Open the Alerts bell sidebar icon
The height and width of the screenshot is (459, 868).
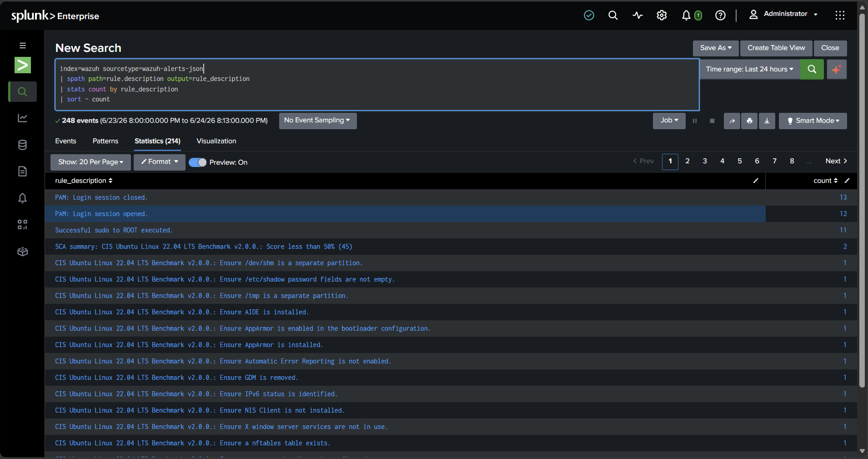[x=22, y=198]
